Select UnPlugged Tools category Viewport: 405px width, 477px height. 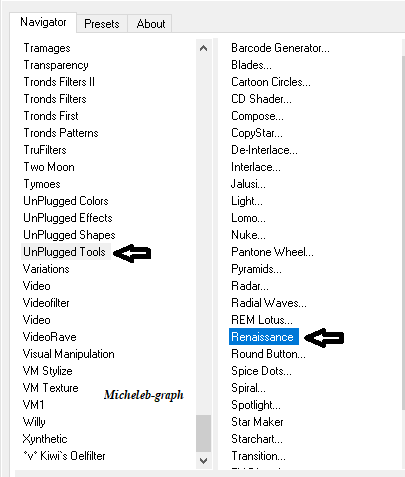(x=64, y=252)
